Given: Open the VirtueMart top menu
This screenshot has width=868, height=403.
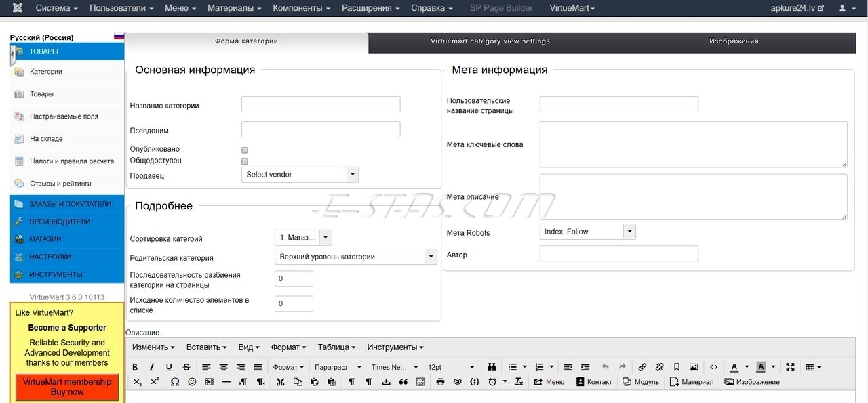Looking at the screenshot, I should 572,8.
